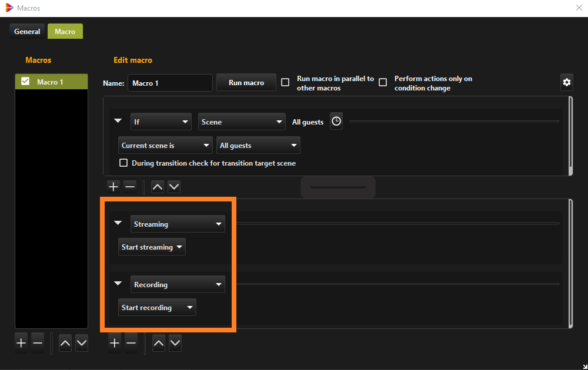Add a new macro with plus button
Viewport: 588px width, 370px height.
pos(21,342)
